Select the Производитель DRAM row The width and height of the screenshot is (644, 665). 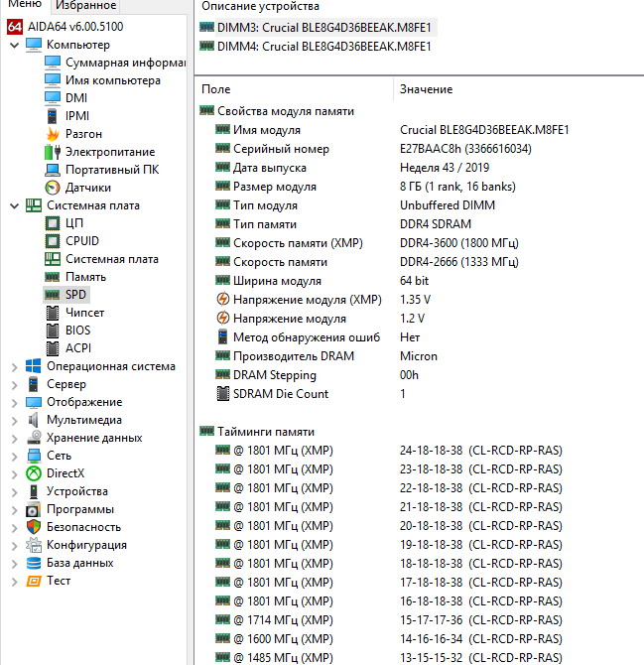[326, 356]
